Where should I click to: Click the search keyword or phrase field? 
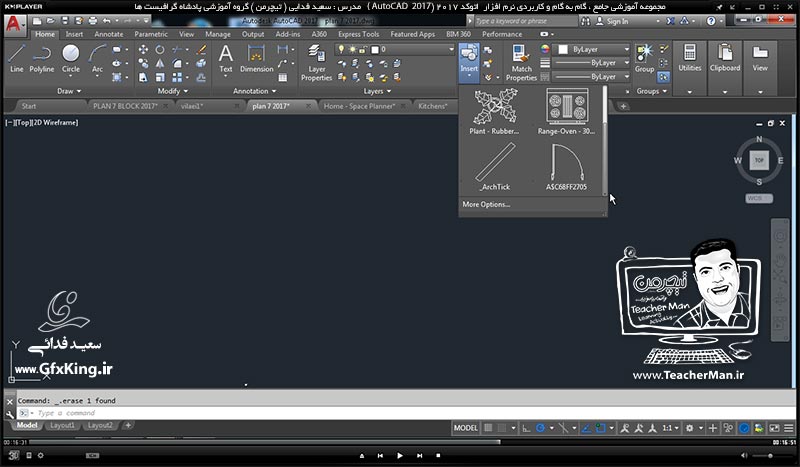(526, 21)
